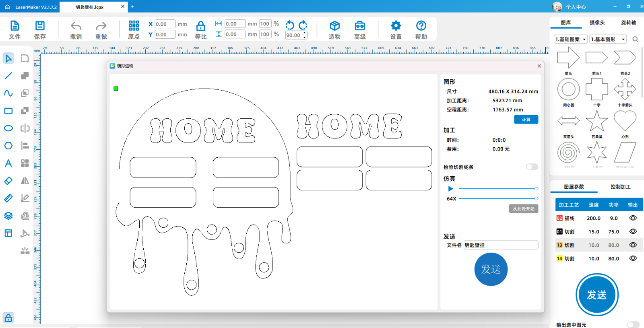The height and width of the screenshot is (328, 644).
Task: Expand the 1.基础图案 category dropdown
Action: pyautogui.click(x=570, y=39)
